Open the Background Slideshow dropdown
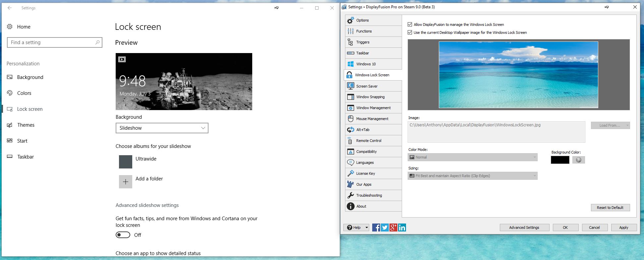 (x=162, y=128)
